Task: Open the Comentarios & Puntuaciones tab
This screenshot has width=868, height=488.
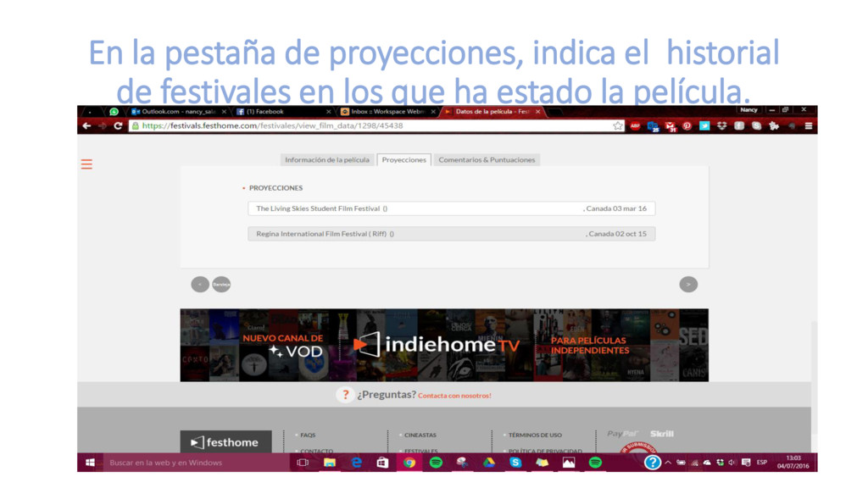Action: point(487,160)
